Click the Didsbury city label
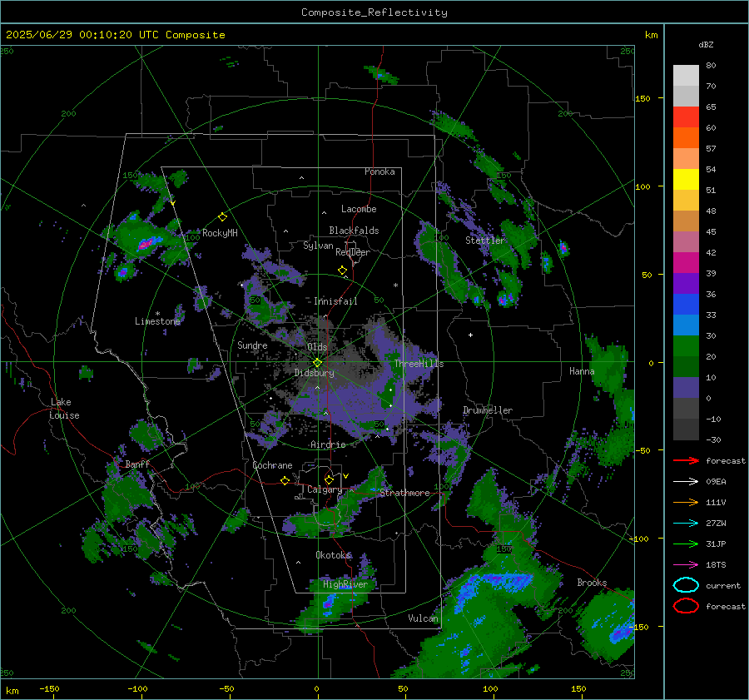The width and height of the screenshot is (749, 700). point(314,373)
